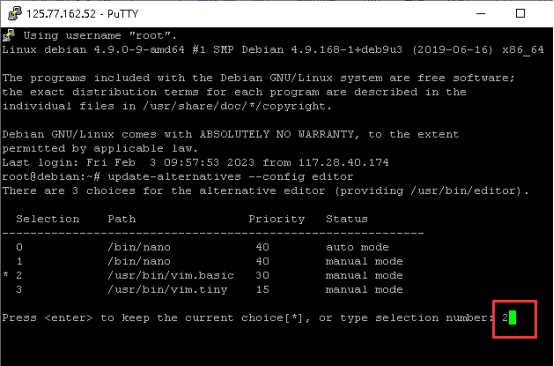Click the asterisk marking the current choice
Image resolution: width=554 pixels, height=366 pixels.
click(x=6, y=274)
